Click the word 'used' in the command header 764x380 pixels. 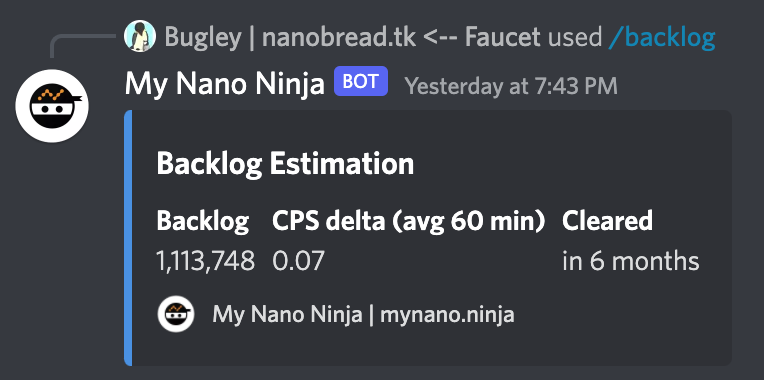[x=575, y=37]
